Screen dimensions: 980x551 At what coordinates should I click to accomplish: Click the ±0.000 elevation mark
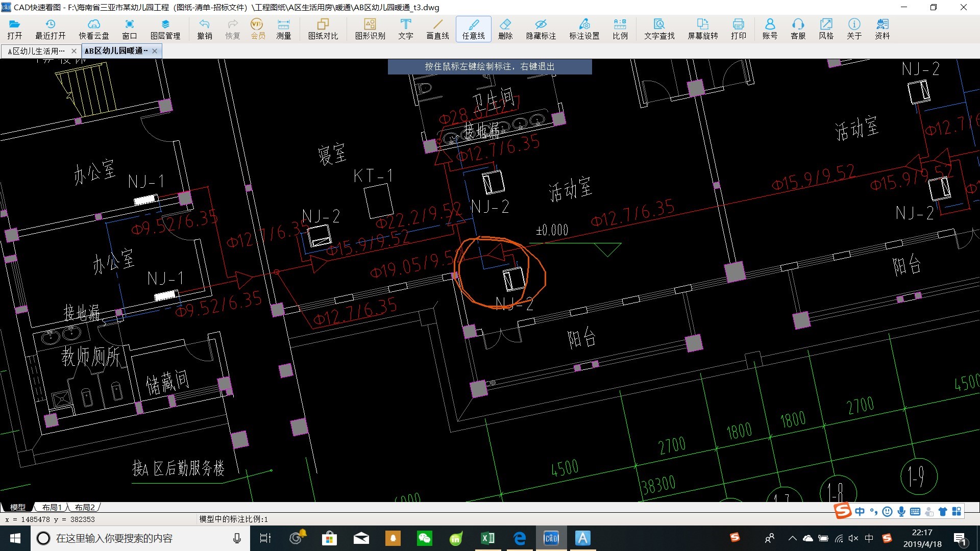[x=552, y=231]
